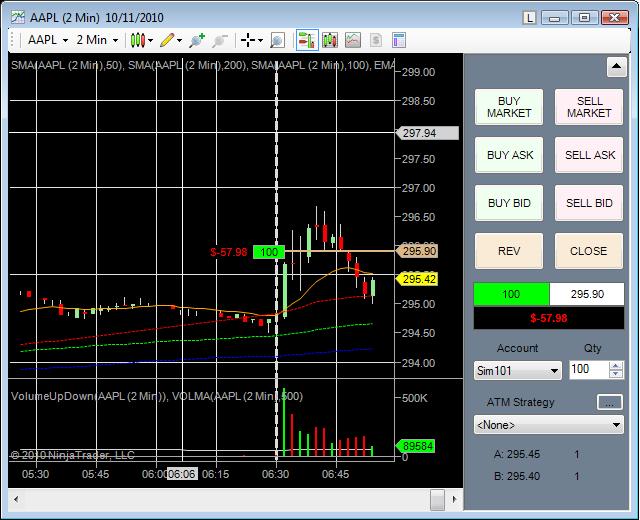Click the horizontal scrollbar thumb
Image resolution: width=640 pixels, height=520 pixels.
[437, 499]
